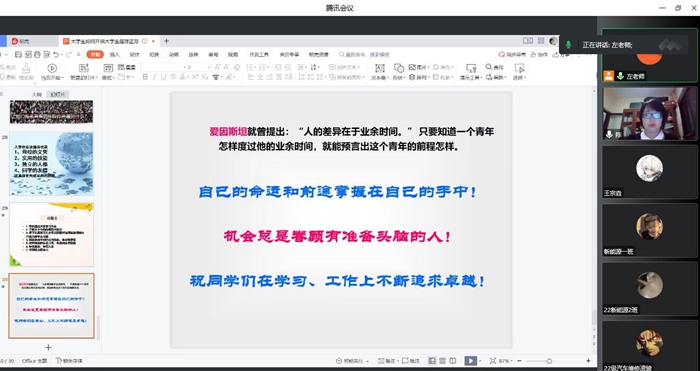The image size is (700, 371).
Task: Open the font size dropdown
Action: tap(208, 67)
